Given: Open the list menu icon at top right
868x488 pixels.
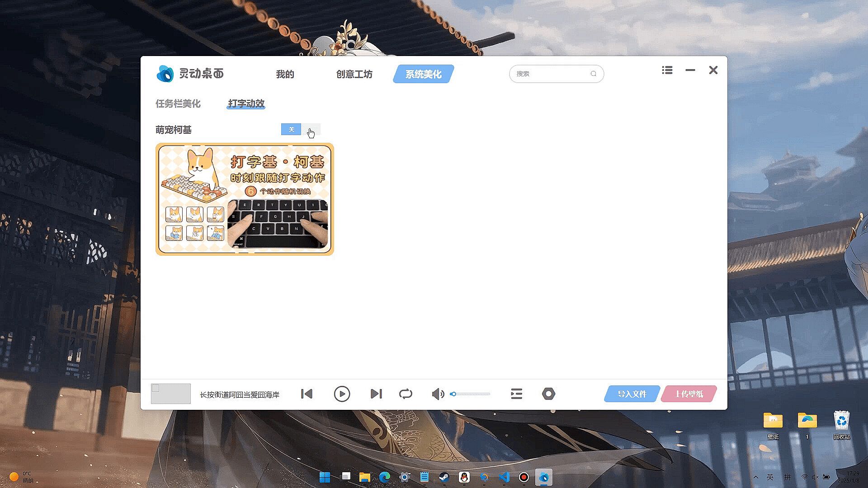Looking at the screenshot, I should point(667,70).
